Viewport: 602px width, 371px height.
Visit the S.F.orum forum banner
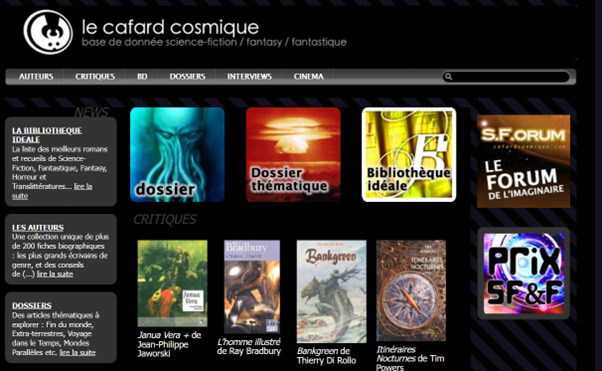[523, 161]
